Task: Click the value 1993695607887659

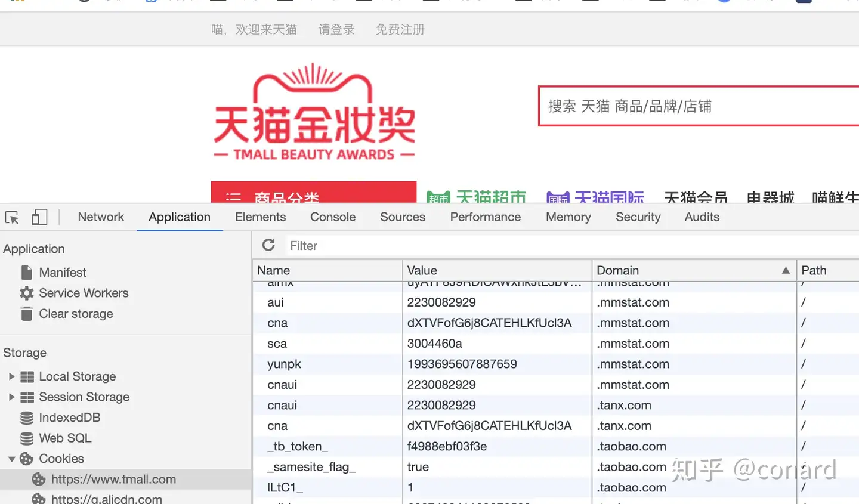Action: point(462,364)
